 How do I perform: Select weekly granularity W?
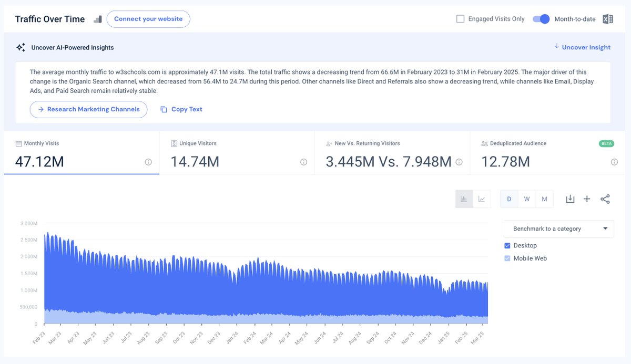[x=527, y=199]
